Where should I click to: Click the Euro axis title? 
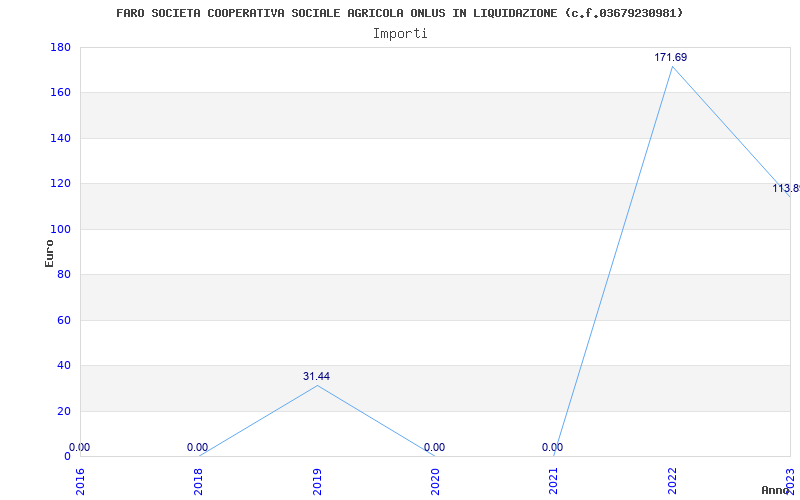49,253
